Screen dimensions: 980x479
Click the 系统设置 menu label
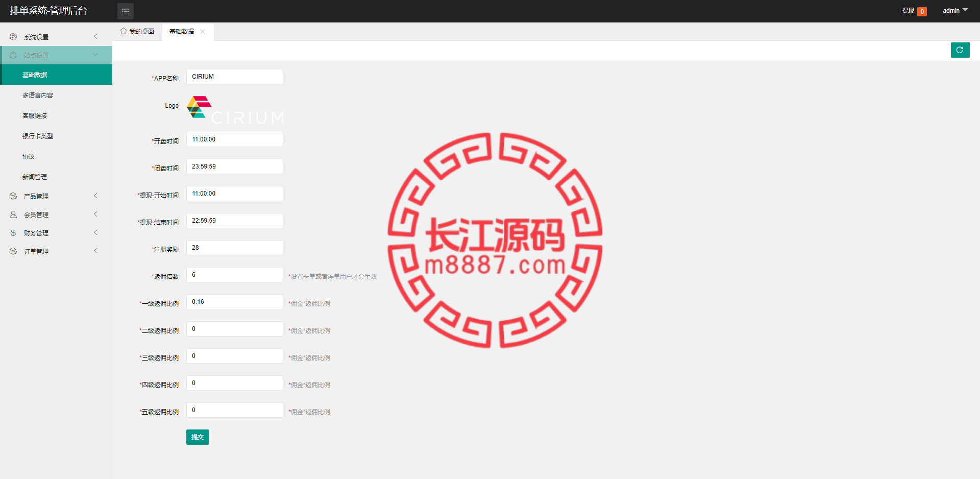[36, 37]
